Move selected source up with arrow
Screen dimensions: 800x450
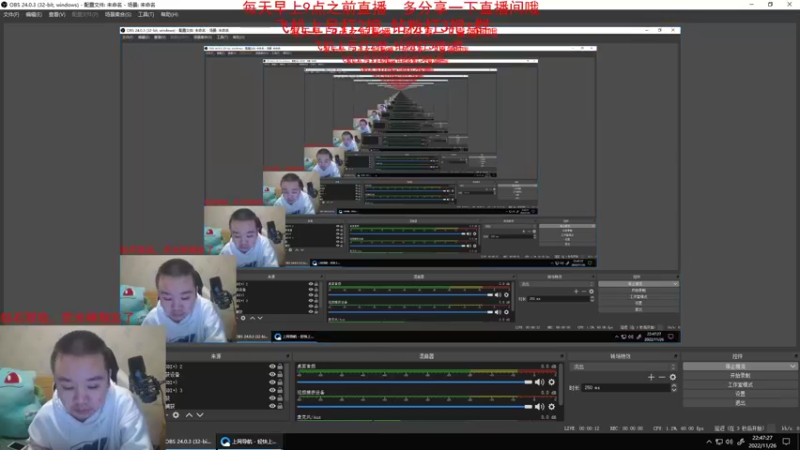pyautogui.click(x=189, y=415)
